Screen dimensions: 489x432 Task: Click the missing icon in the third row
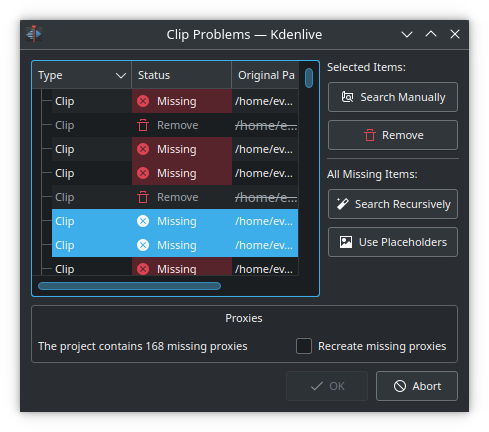[143, 149]
